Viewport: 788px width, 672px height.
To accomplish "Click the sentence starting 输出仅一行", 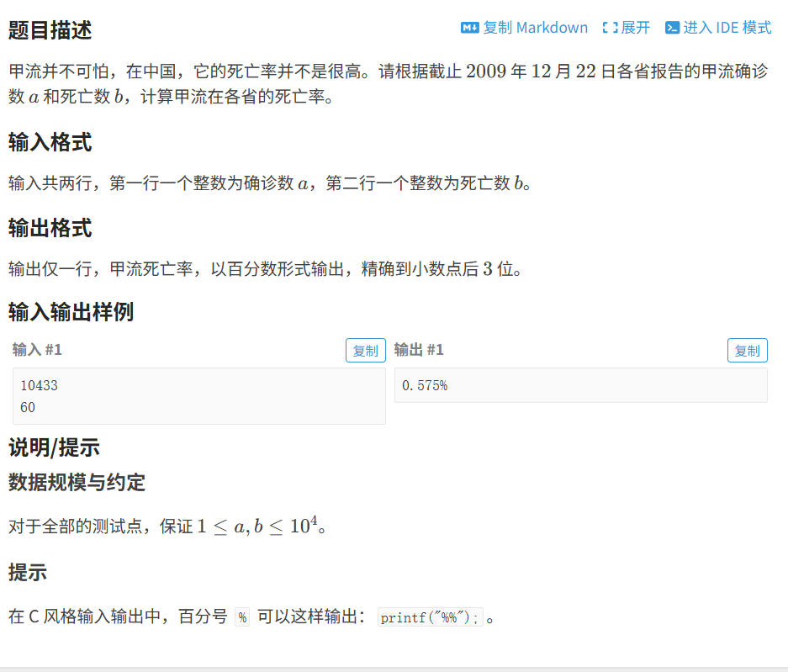I will (x=266, y=269).
